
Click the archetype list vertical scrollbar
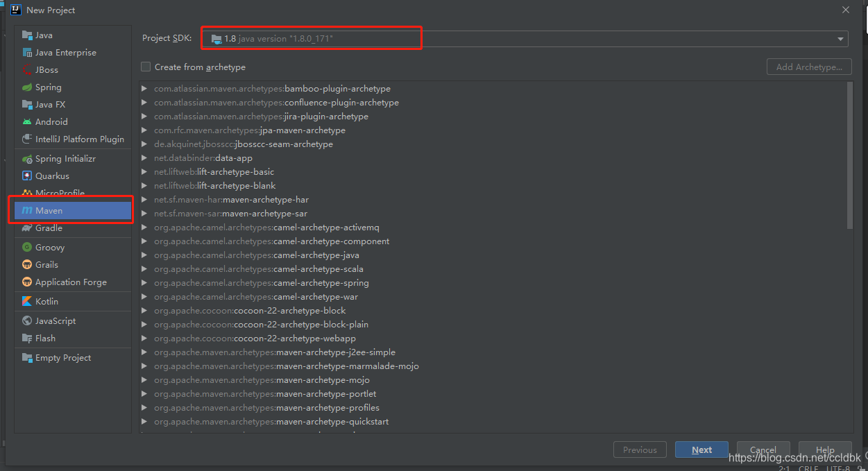850,155
